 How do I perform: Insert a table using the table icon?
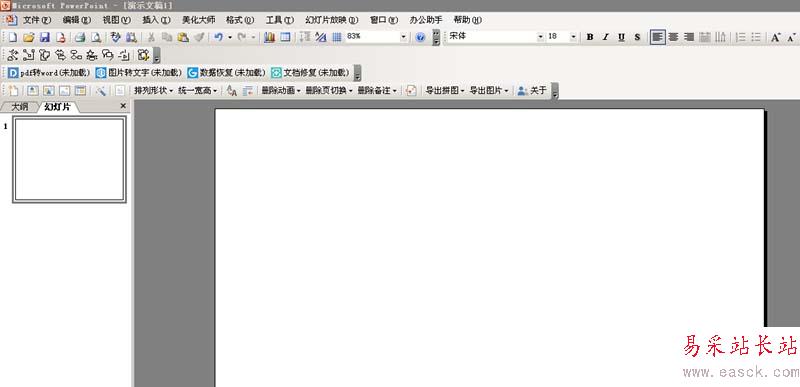coord(285,37)
